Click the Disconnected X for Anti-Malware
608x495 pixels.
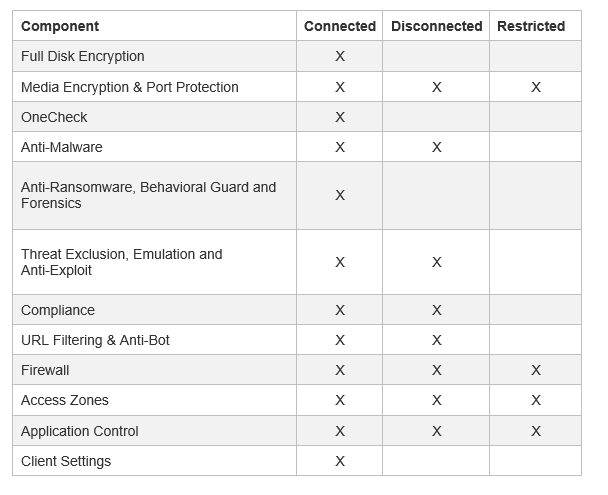[x=437, y=147]
